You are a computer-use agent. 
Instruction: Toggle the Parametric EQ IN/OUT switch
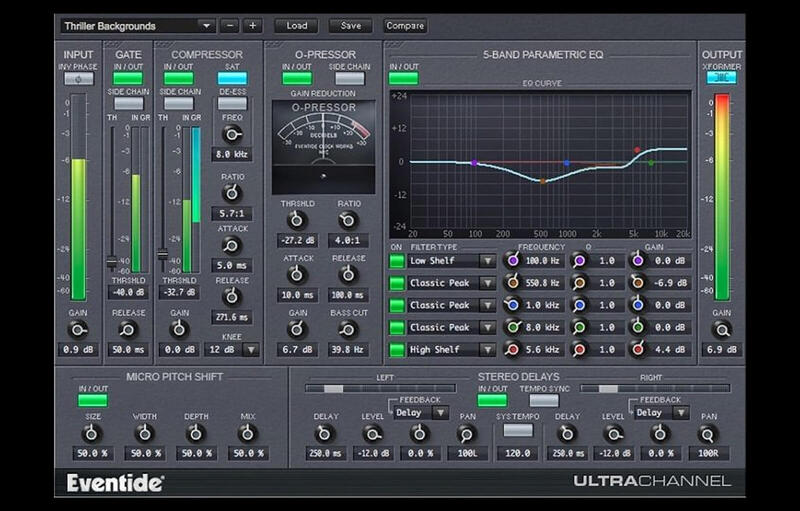pyautogui.click(x=404, y=79)
